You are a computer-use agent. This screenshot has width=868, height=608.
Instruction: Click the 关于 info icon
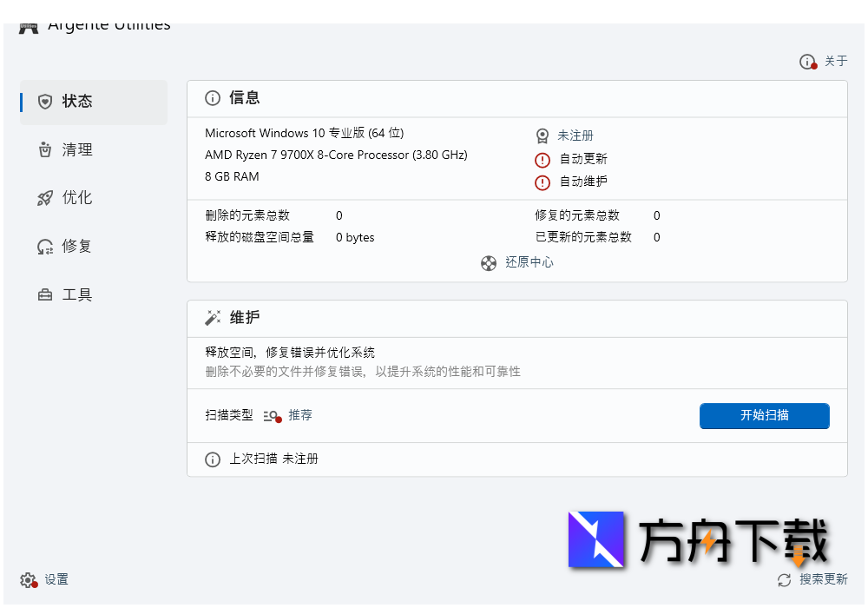pyautogui.click(x=808, y=62)
